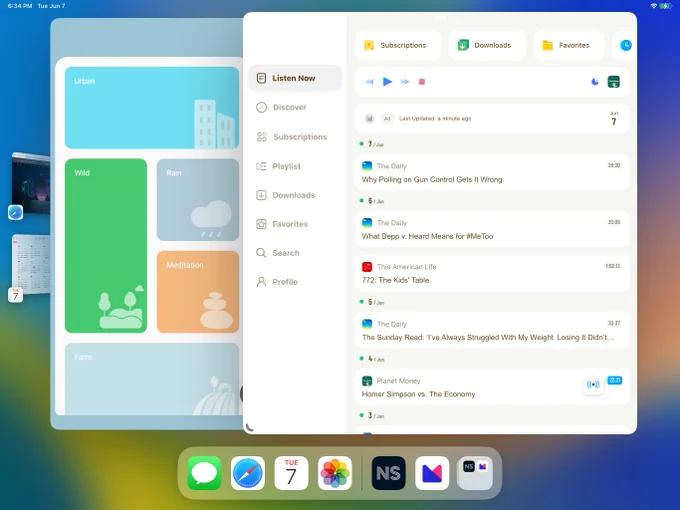Tap the All filter button

pos(387,118)
